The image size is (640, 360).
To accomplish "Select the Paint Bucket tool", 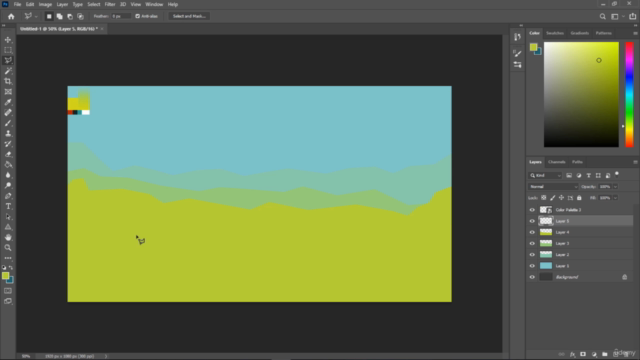I will 8,164.
